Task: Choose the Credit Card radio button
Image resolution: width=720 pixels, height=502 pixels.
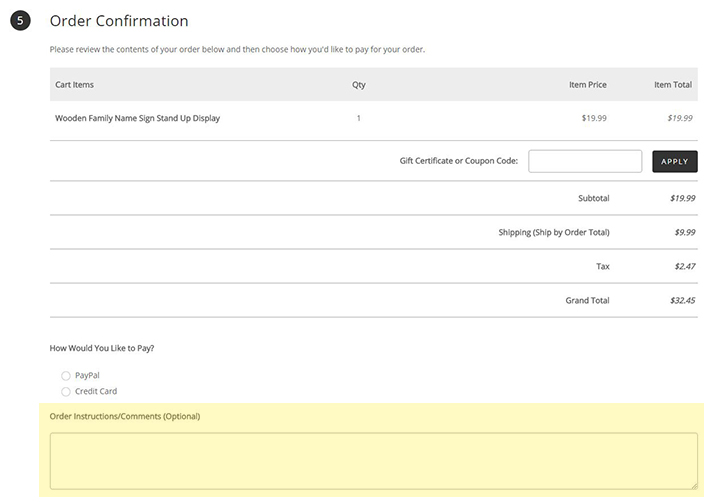Action: (x=66, y=392)
